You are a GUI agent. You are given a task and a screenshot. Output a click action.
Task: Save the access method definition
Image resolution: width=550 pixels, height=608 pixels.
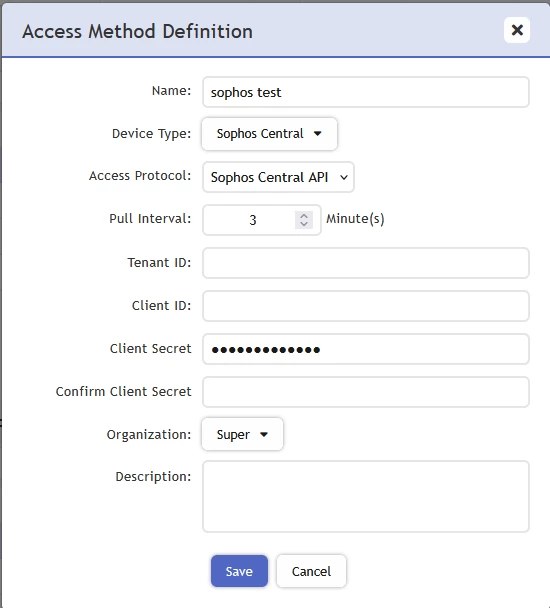coord(239,571)
